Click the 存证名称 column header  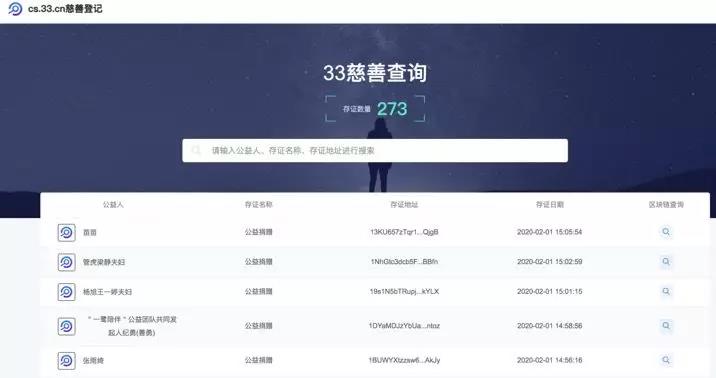258,205
